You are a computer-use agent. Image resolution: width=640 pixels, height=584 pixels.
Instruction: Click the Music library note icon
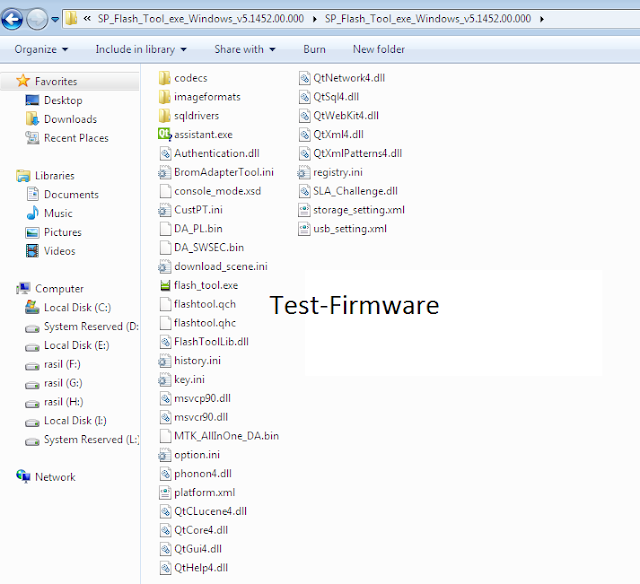pyautogui.click(x=32, y=213)
